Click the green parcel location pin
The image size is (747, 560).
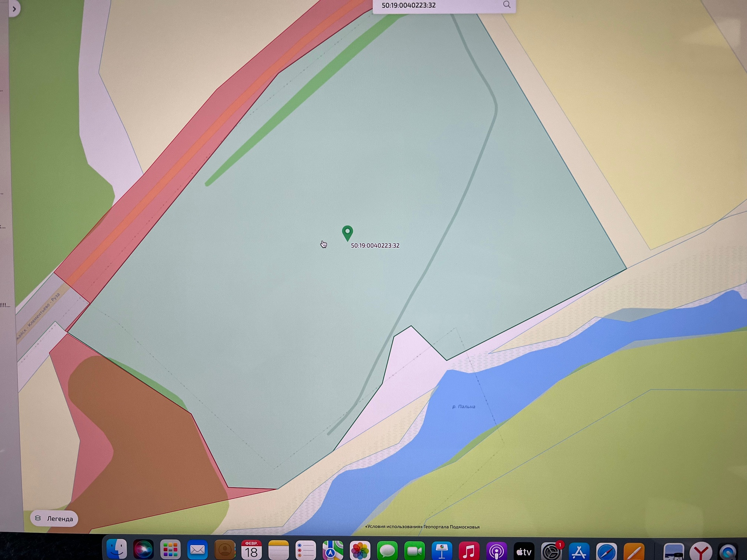(347, 233)
